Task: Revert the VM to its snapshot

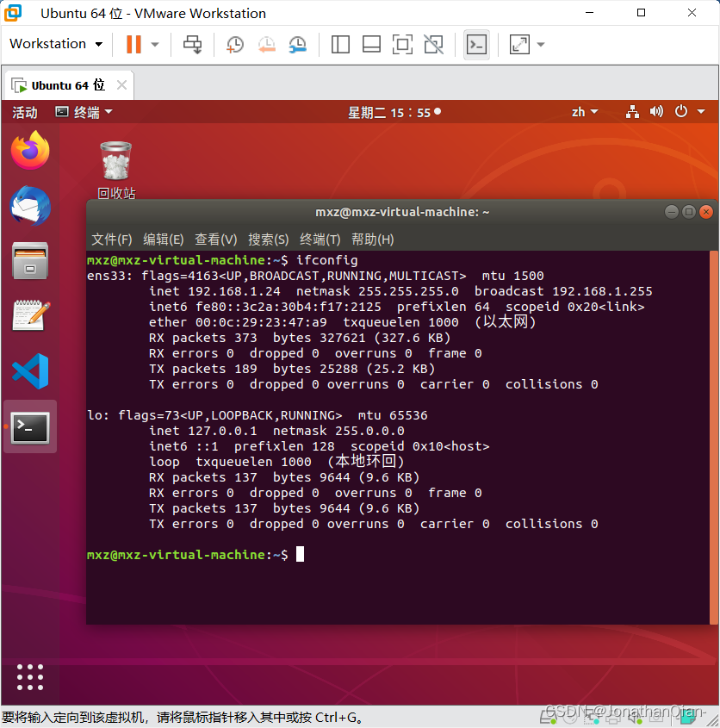Action: 266,44
